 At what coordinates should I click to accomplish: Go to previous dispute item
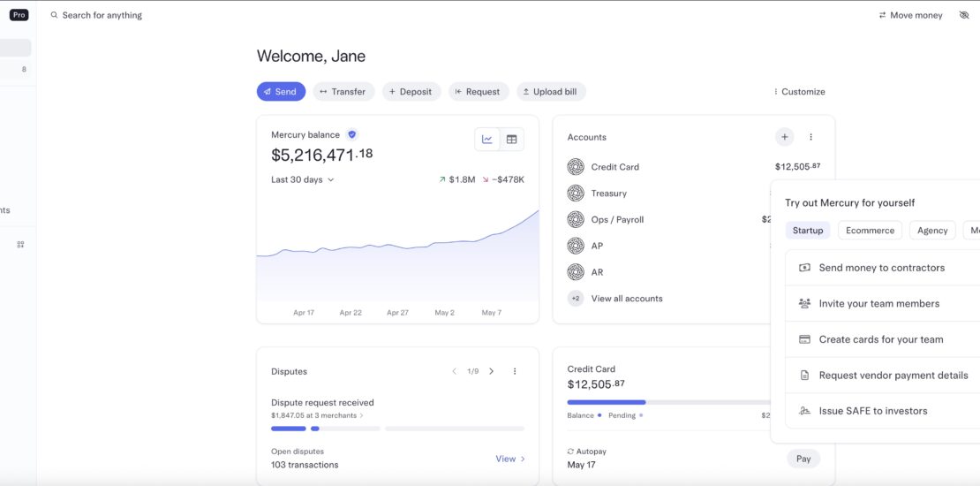pos(455,371)
